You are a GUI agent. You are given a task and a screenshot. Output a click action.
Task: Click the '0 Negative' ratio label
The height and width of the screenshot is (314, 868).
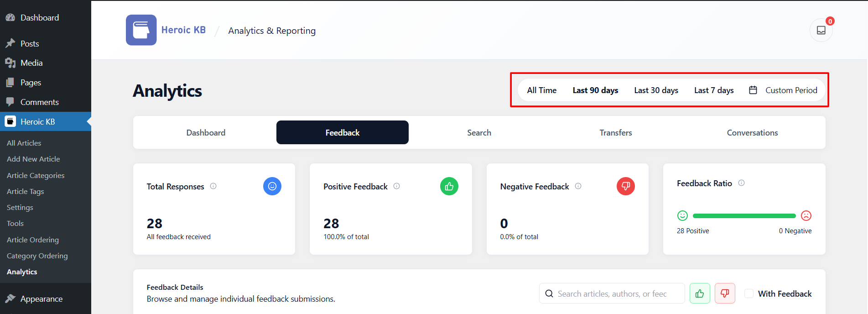(795, 230)
